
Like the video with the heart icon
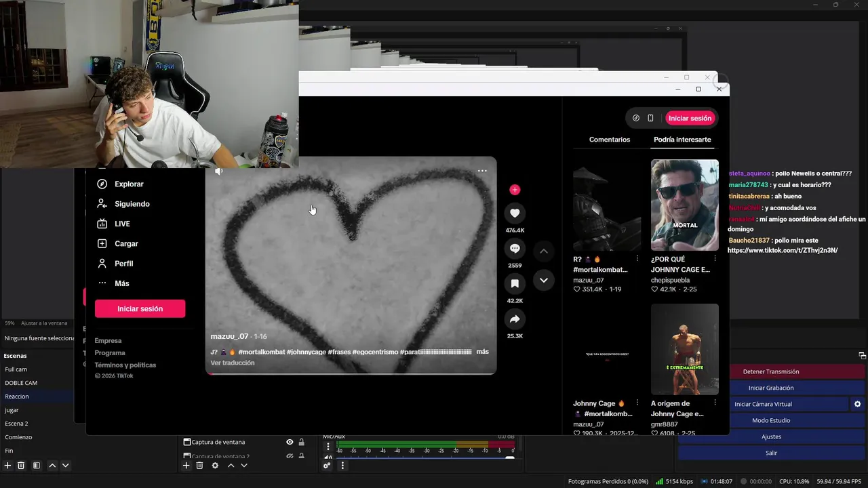click(515, 213)
